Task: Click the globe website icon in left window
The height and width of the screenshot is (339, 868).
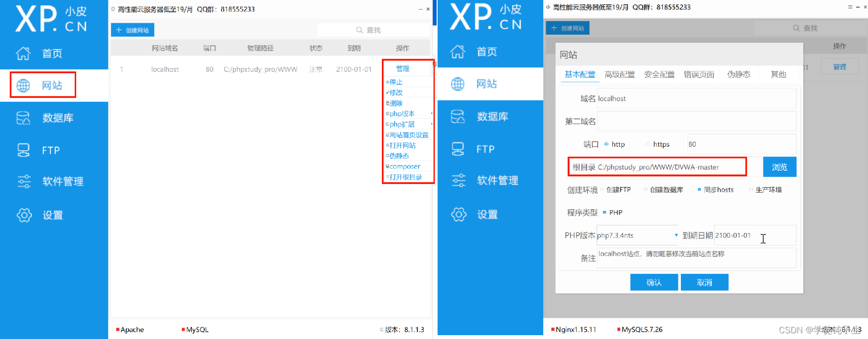Action: [23, 86]
